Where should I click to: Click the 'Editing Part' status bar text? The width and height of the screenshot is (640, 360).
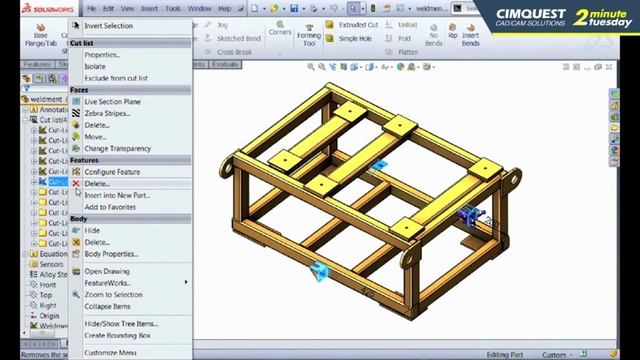[504, 354]
